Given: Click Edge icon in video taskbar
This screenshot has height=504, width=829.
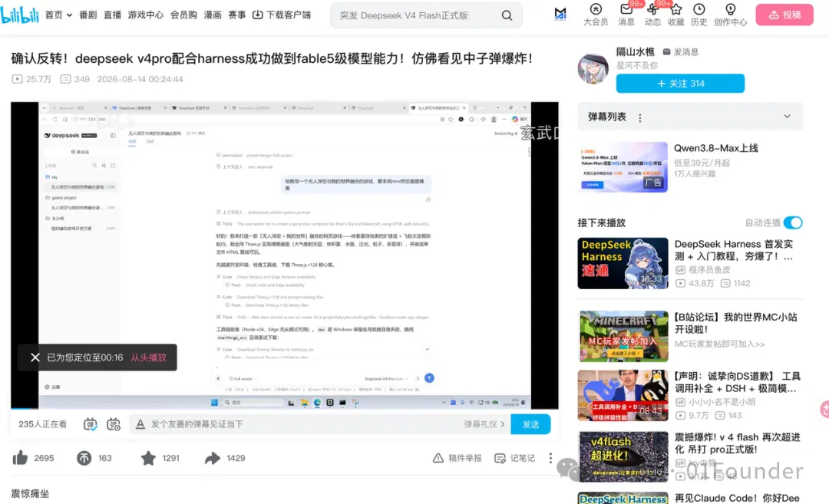Looking at the screenshot, I should pyautogui.click(x=317, y=403).
